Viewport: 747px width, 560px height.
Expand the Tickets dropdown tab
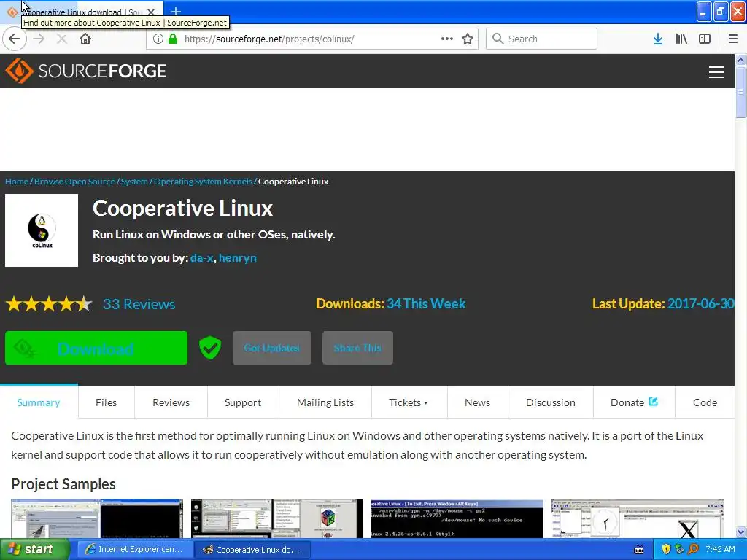coord(409,402)
